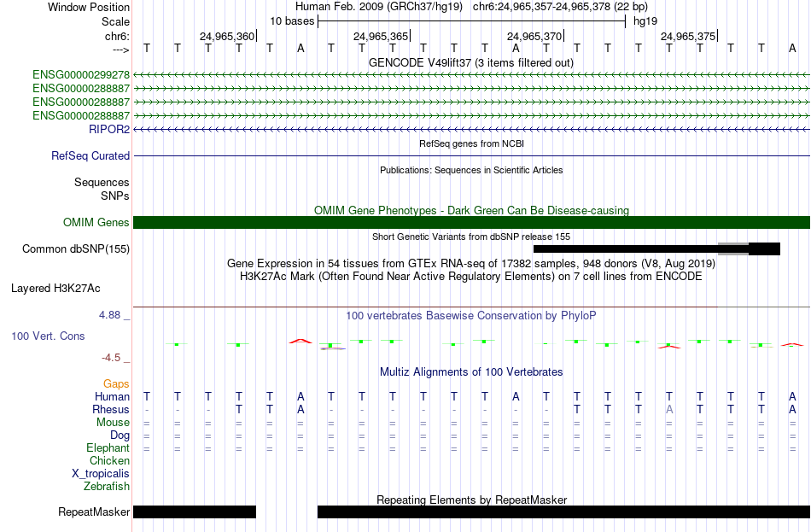This screenshot has width=811, height=532.
Task: Click the -4.5 PhyloP lower scale value
Action: pos(111,358)
